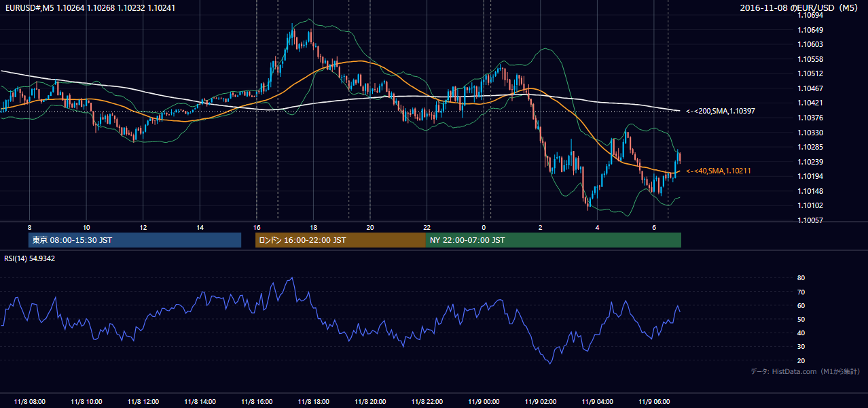Click the HistData.com data source credit

pyautogui.click(x=806, y=371)
